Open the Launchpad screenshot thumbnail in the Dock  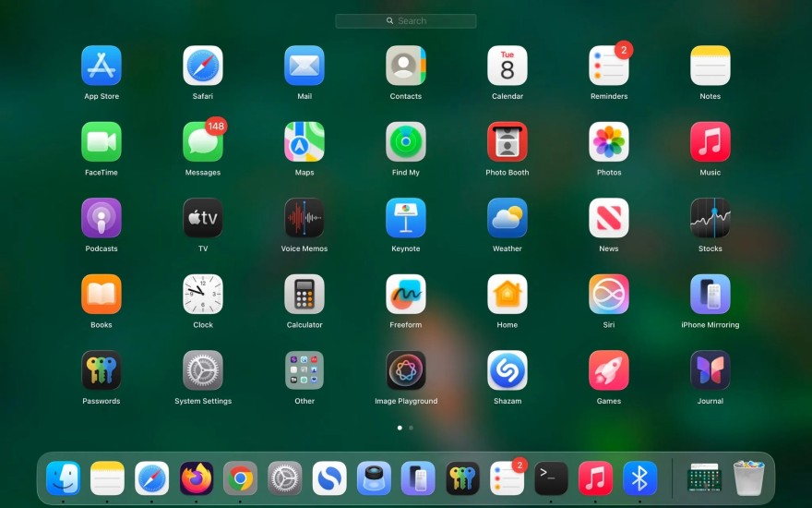tap(704, 478)
